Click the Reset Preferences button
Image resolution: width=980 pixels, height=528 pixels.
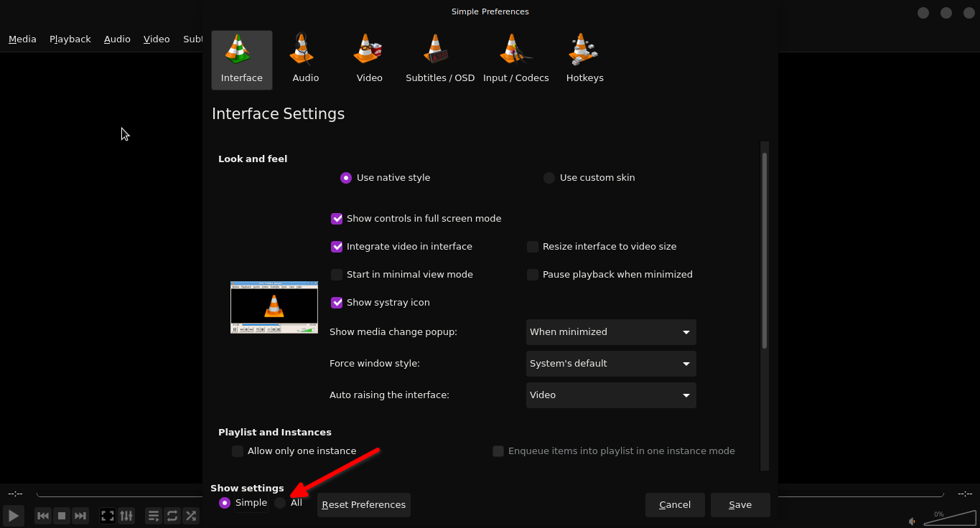coord(363,505)
